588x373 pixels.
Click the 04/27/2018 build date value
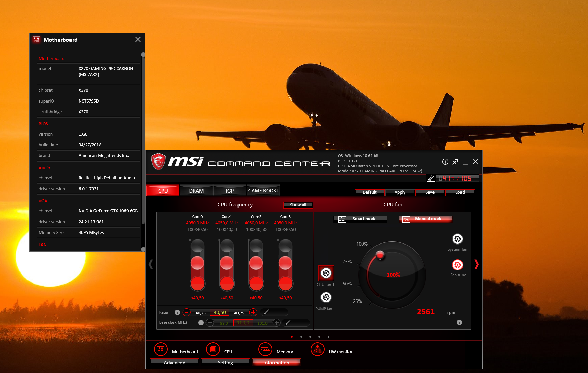pos(90,145)
